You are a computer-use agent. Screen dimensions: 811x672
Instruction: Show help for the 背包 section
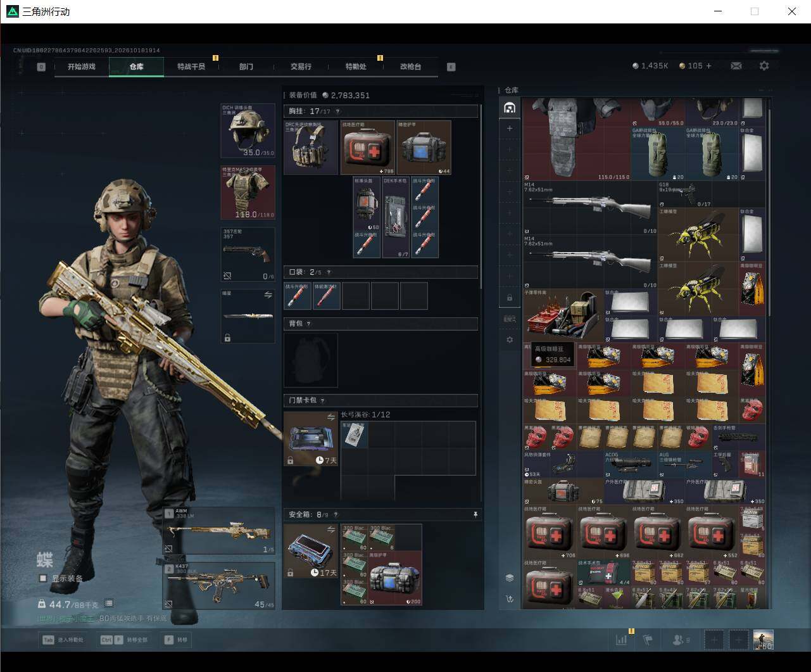(x=309, y=324)
